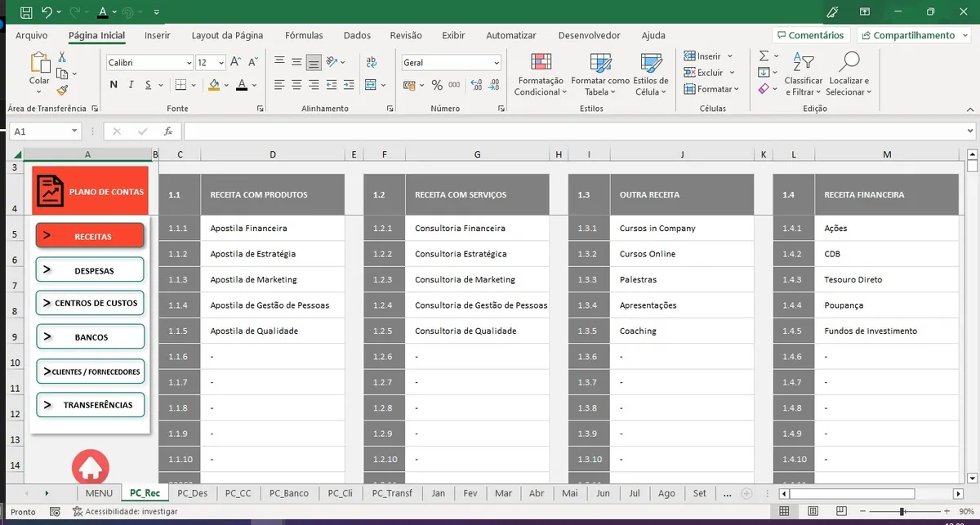
Task: Click the font color red swatch
Action: [241, 85]
